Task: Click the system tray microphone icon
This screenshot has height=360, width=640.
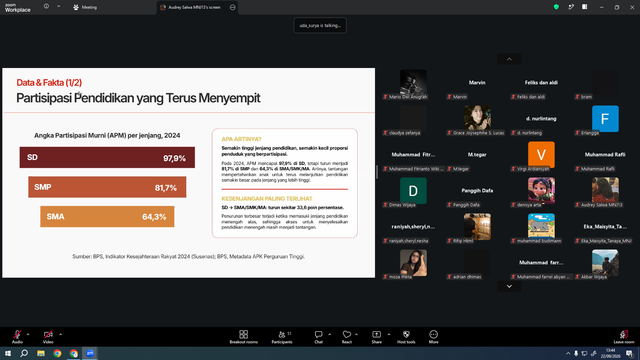Action: coord(576,353)
